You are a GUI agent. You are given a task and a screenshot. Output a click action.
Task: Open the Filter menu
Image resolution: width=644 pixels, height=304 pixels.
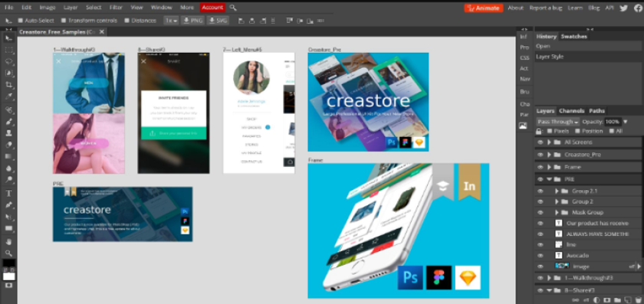pyautogui.click(x=116, y=8)
